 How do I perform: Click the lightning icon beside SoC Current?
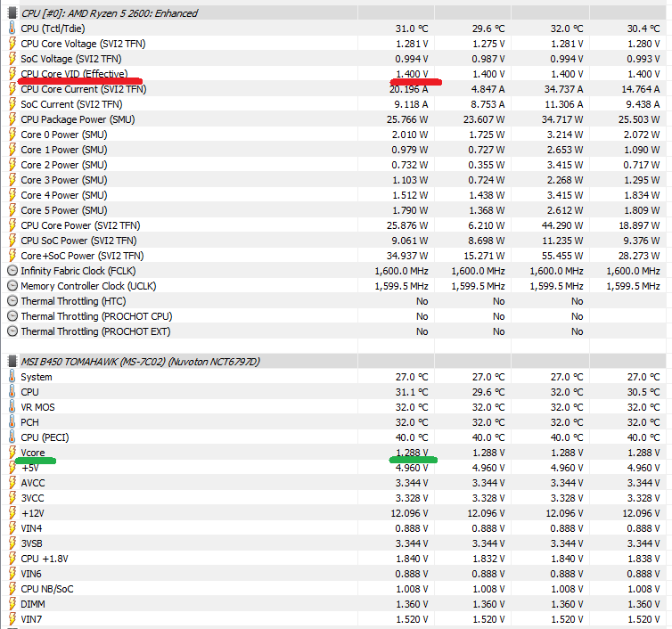(12, 104)
